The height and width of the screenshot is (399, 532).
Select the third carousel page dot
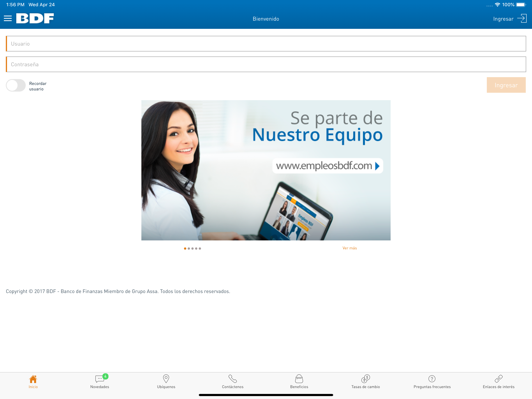click(192, 248)
